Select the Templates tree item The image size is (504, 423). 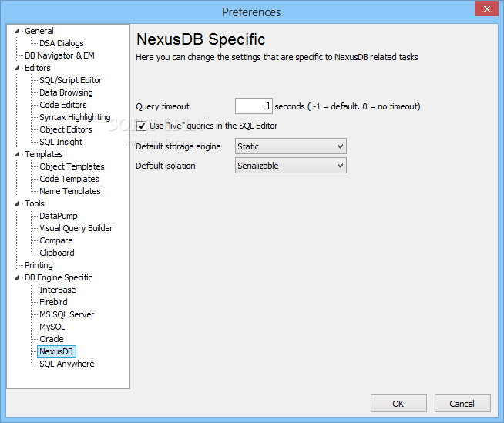point(44,154)
